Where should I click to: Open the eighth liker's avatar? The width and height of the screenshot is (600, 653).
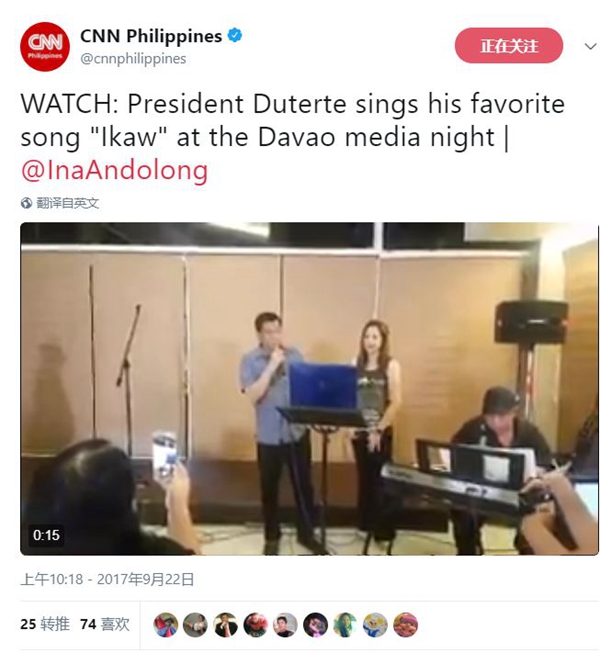click(x=375, y=625)
